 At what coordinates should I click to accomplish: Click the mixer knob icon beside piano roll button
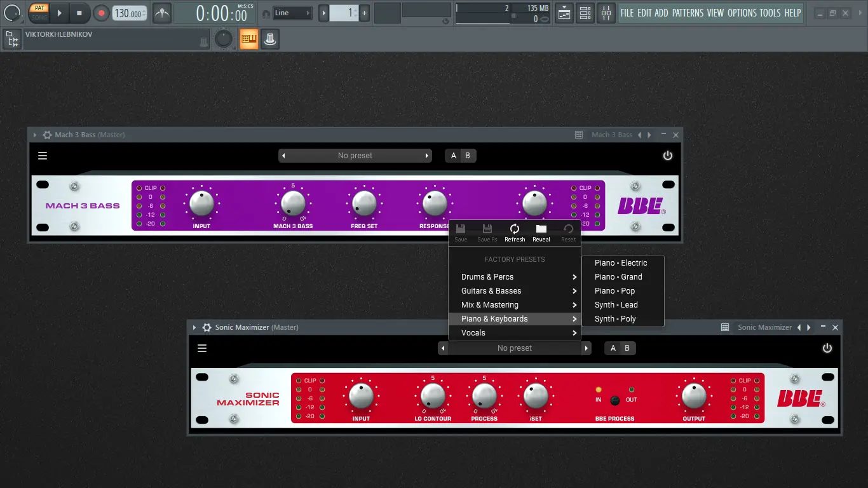coord(270,39)
